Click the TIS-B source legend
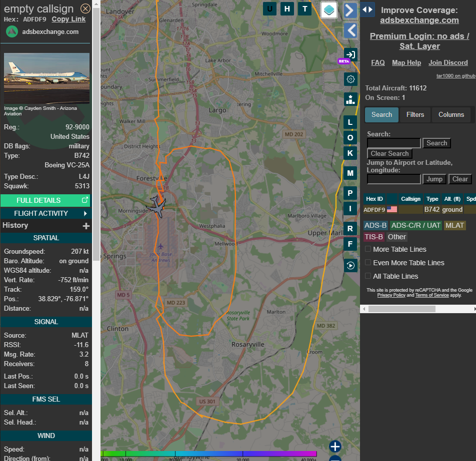 [x=373, y=237]
